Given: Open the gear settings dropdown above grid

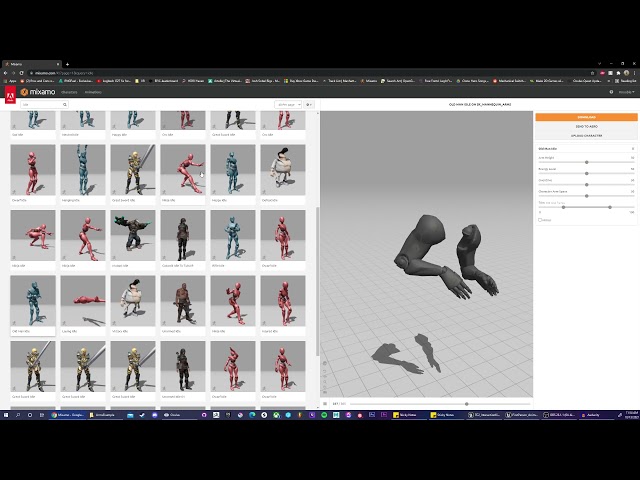Looking at the screenshot, I should coord(309,105).
